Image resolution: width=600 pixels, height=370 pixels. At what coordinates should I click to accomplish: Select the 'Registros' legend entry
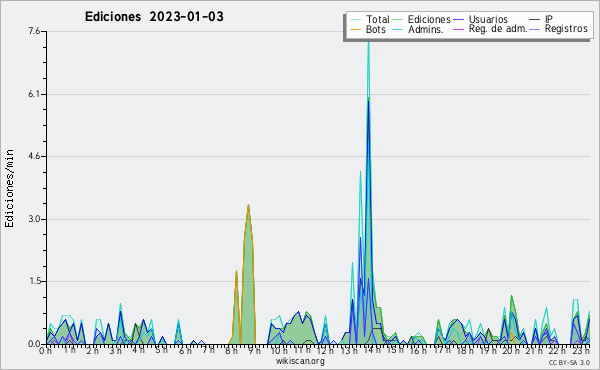click(566, 29)
